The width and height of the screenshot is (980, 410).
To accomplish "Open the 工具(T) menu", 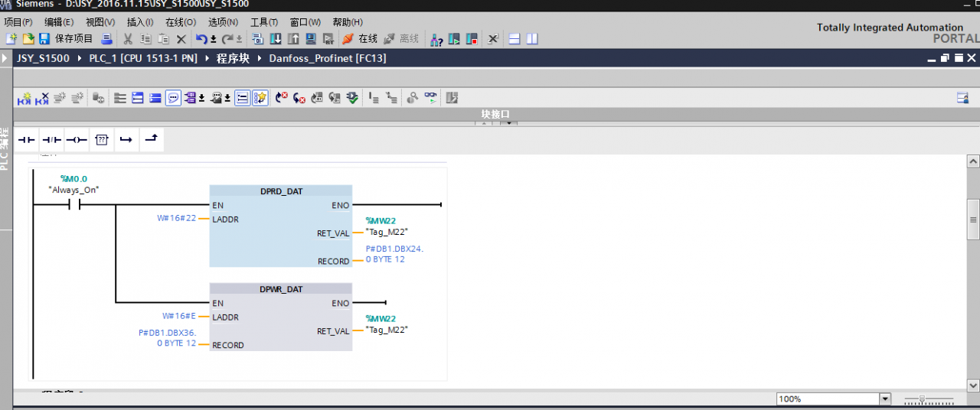I will tap(264, 22).
